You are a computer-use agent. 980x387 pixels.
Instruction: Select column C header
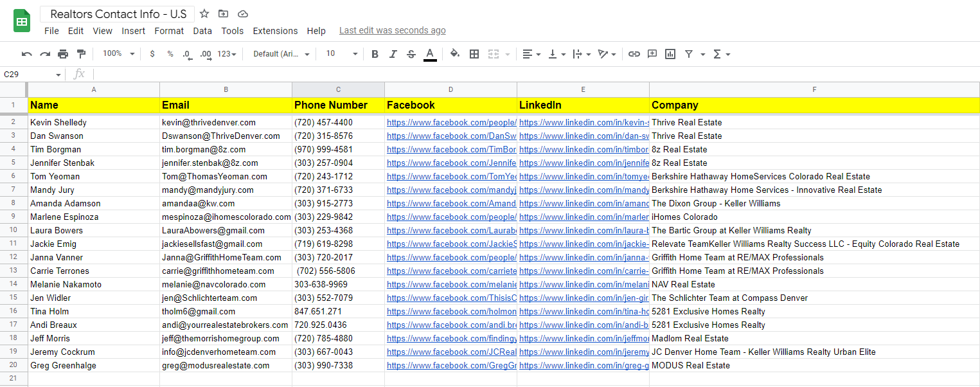tap(338, 89)
